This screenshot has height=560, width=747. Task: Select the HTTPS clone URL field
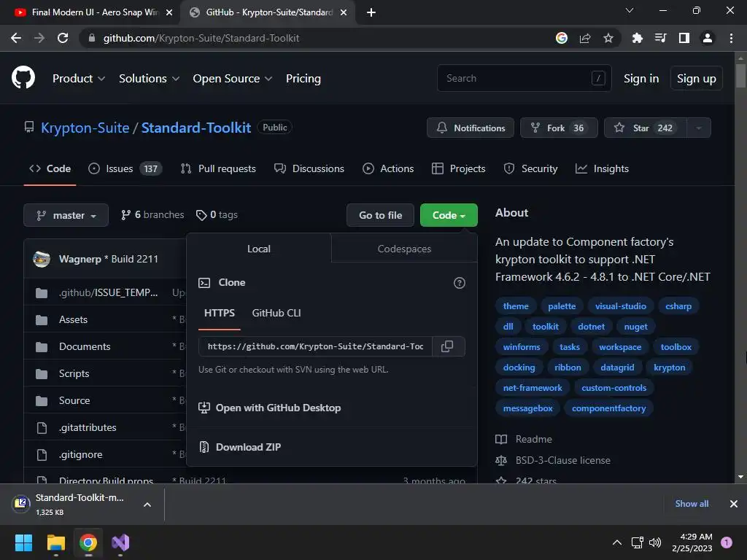315,346
